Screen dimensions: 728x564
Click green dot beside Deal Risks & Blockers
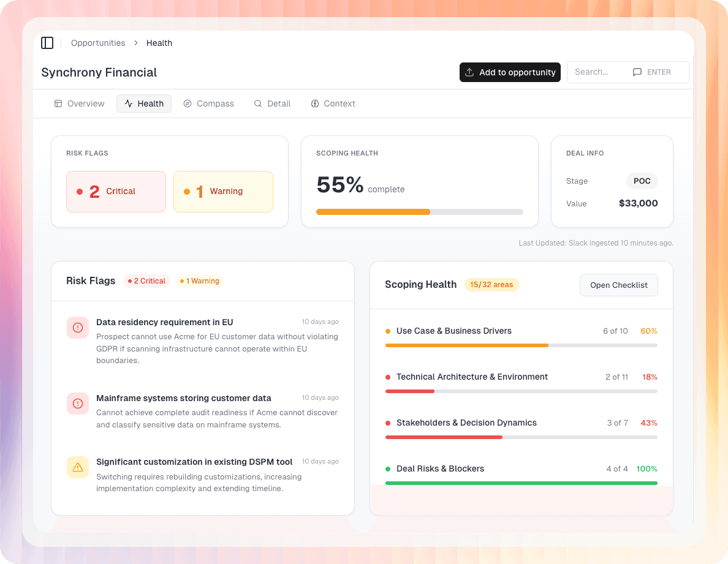coord(388,469)
